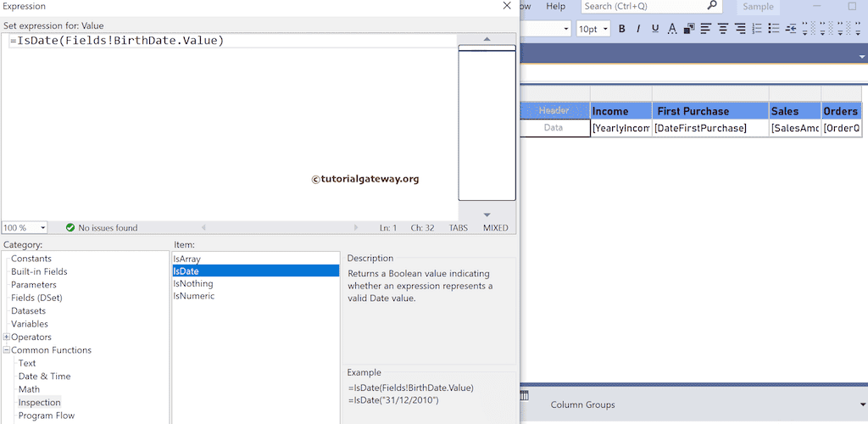Align text right in the toolbar
Screen dimensions: 868x424
tap(740, 29)
